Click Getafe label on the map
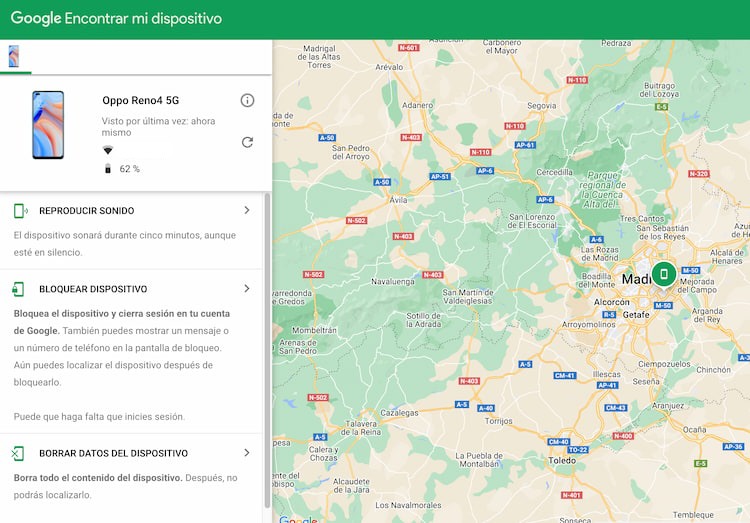This screenshot has width=750, height=523. point(636,315)
